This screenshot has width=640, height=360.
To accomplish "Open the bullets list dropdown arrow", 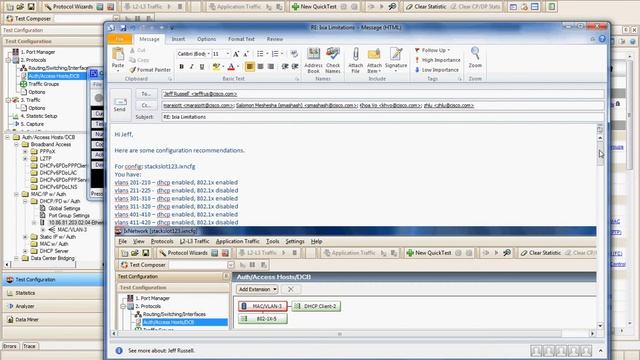I will 267,54.
